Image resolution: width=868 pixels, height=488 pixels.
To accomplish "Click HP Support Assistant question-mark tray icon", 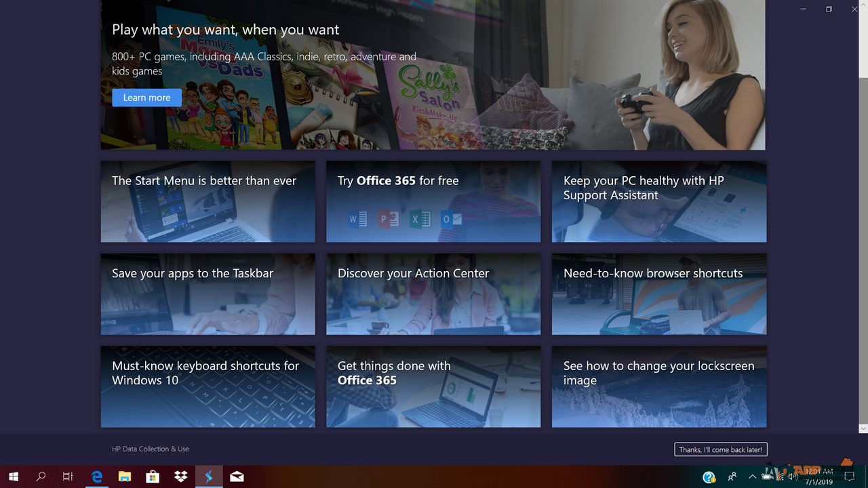I will click(709, 477).
